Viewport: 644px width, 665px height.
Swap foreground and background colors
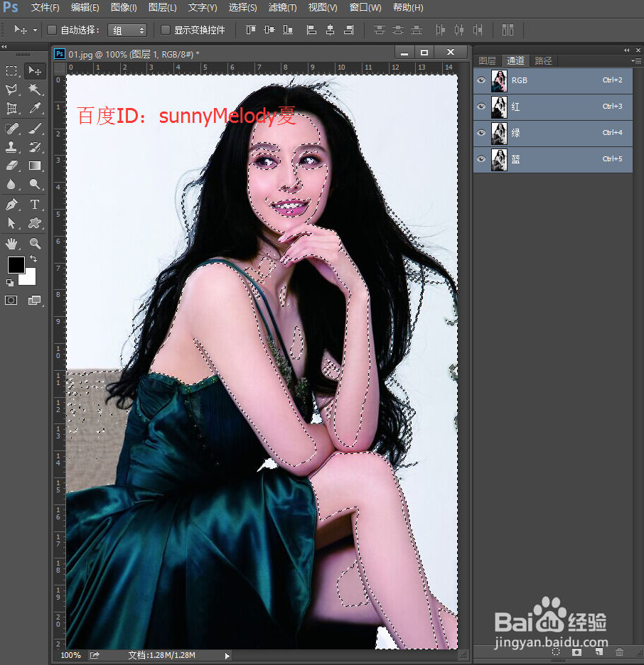33,259
